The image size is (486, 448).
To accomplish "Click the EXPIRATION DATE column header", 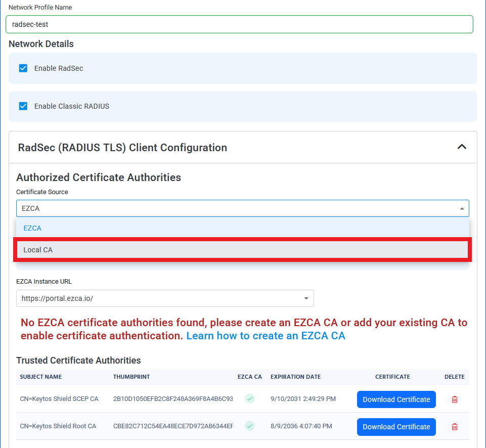I will coord(296,377).
